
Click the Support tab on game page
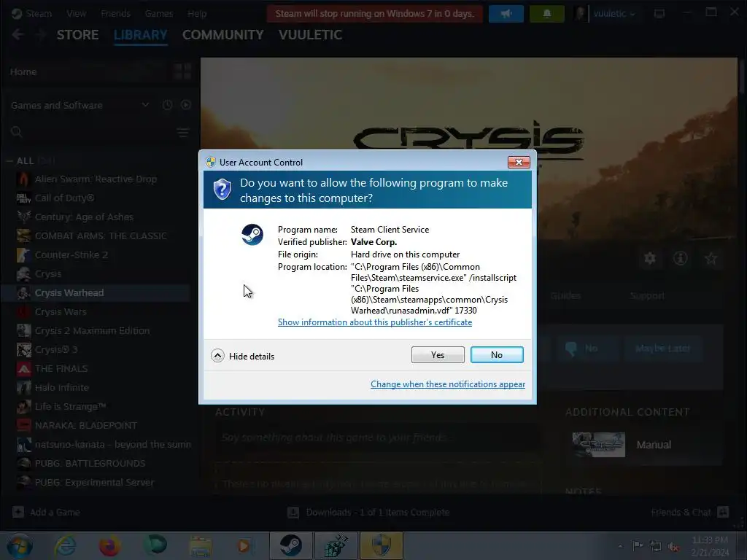coord(647,296)
